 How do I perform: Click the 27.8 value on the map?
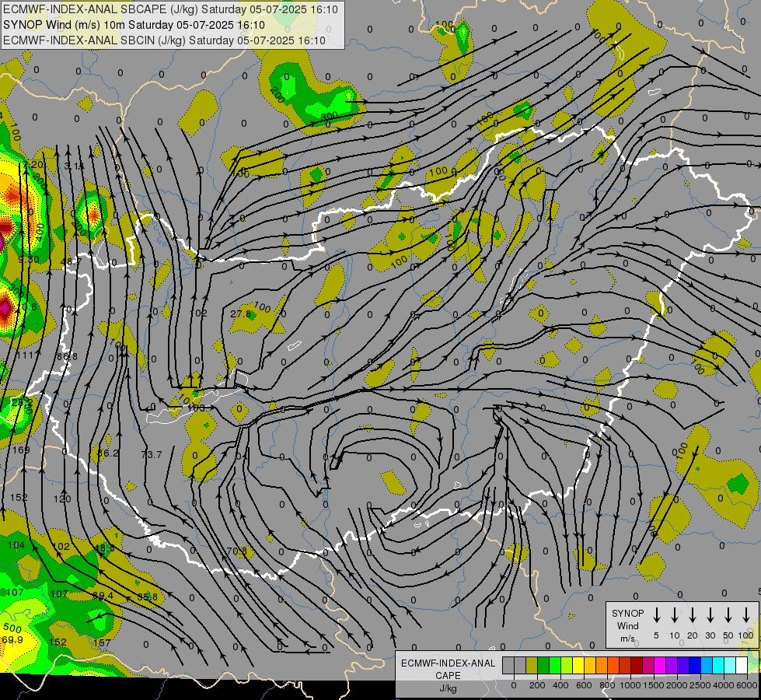pyautogui.click(x=241, y=314)
